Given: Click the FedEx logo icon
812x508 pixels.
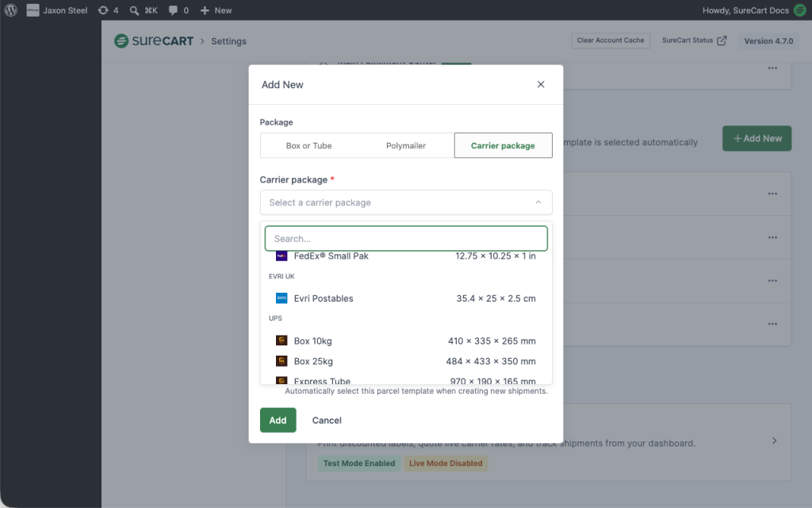Looking at the screenshot, I should [x=282, y=256].
